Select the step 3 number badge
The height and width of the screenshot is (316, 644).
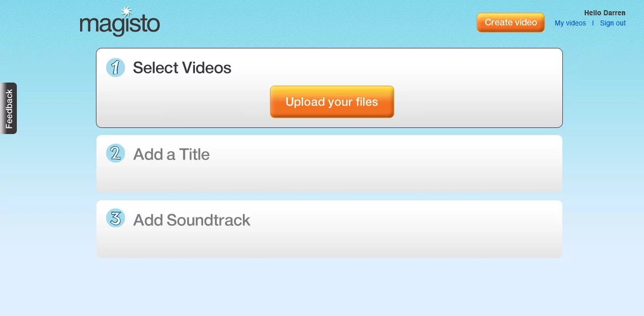point(115,218)
